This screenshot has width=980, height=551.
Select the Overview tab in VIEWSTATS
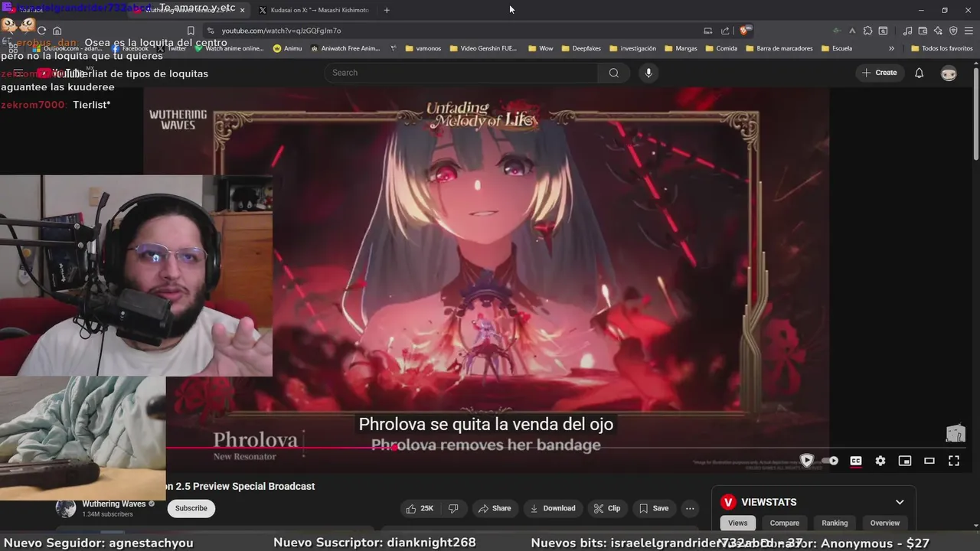(x=884, y=523)
